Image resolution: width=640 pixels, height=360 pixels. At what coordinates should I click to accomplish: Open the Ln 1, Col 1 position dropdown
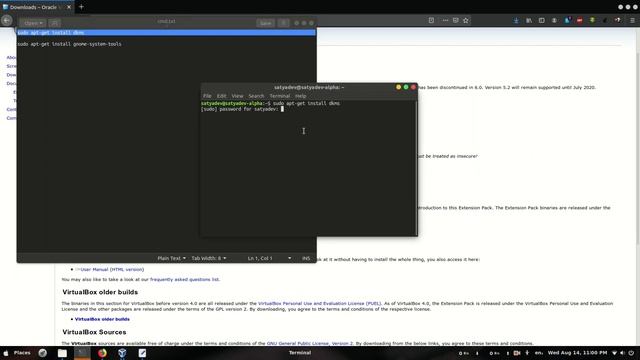coord(269,258)
